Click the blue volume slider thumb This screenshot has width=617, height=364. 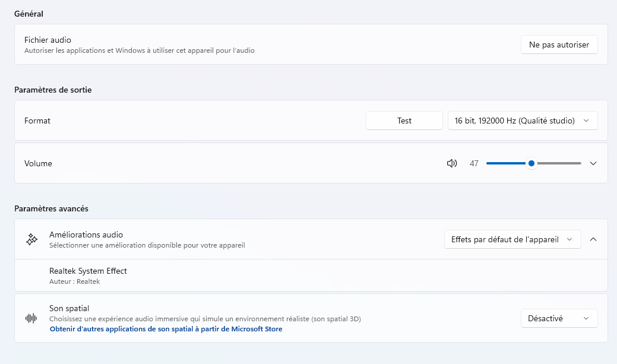click(531, 163)
